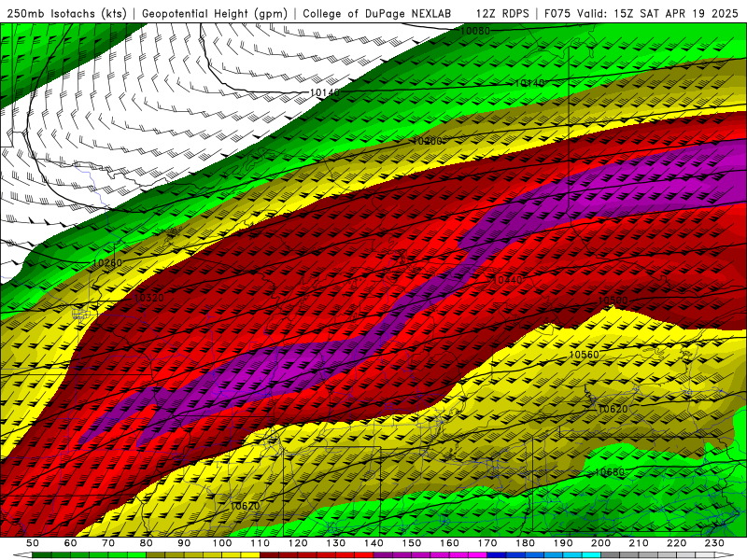Click the 110 value on the legend scale
The image size is (747, 560).
260,543
